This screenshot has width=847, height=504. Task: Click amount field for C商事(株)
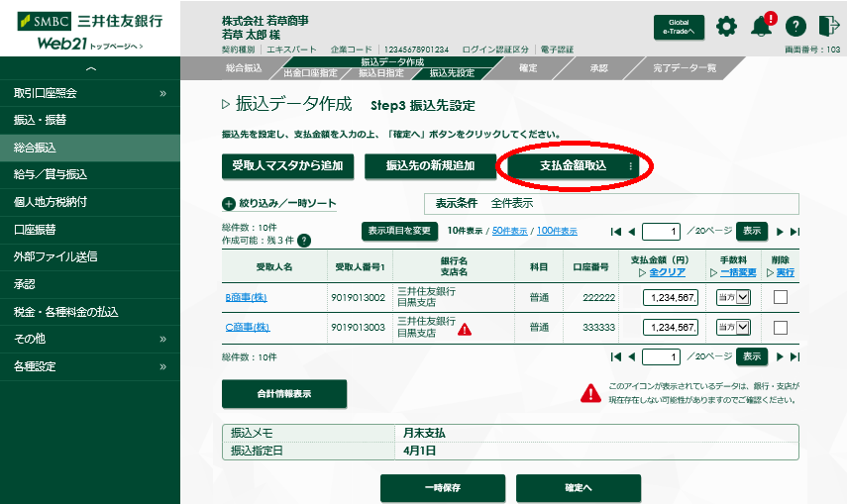pos(671,328)
